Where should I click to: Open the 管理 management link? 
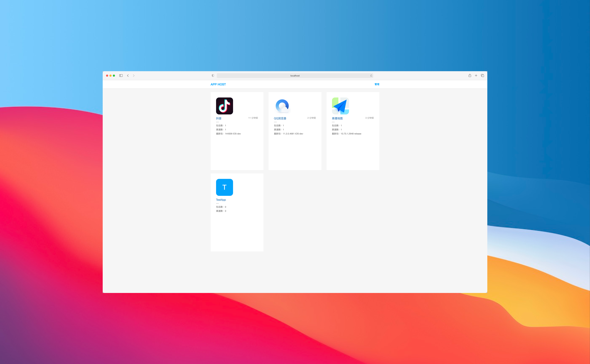pyautogui.click(x=377, y=84)
